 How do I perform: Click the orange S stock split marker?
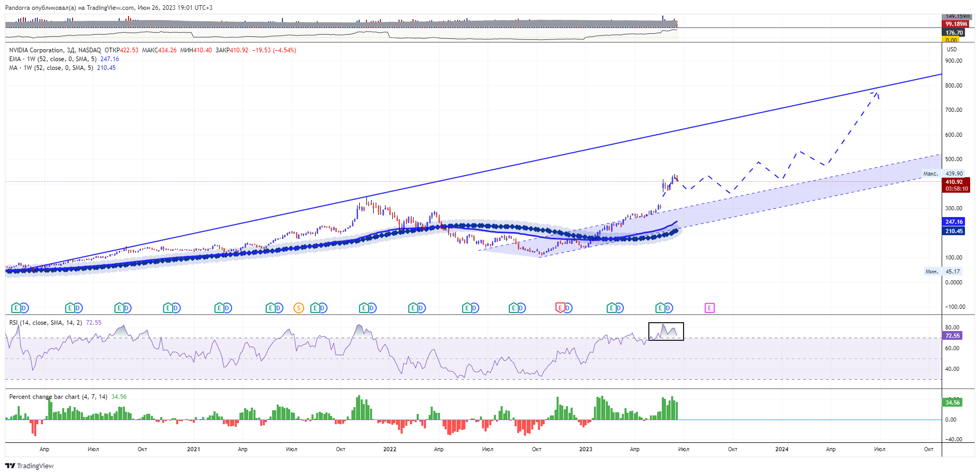click(x=299, y=308)
